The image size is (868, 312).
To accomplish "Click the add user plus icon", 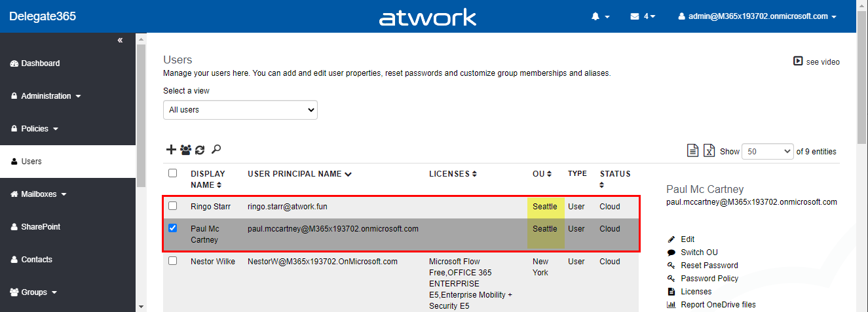I will click(x=171, y=150).
